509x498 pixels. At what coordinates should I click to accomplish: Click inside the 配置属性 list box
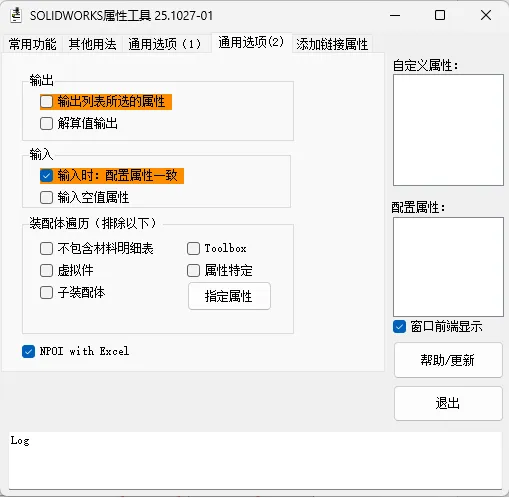tap(448, 267)
